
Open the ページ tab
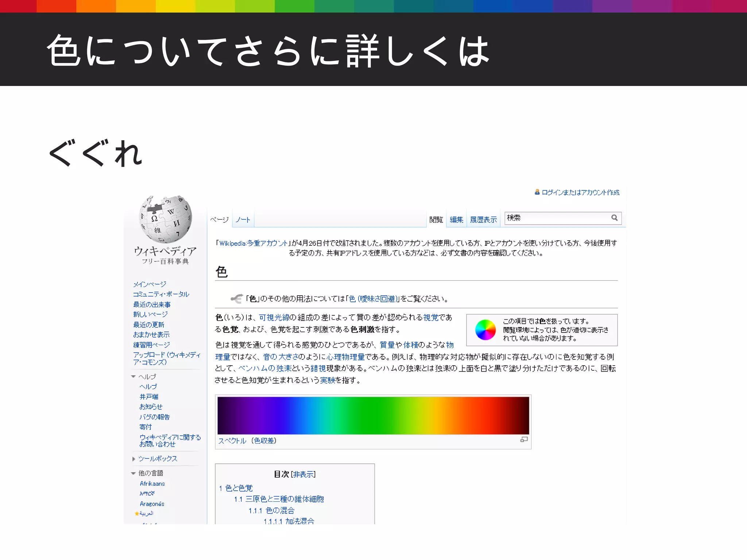(x=219, y=219)
